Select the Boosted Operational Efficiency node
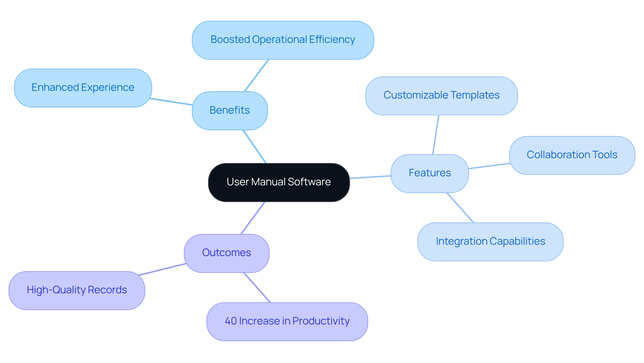Viewport: 644px width, 363px height. point(283,40)
